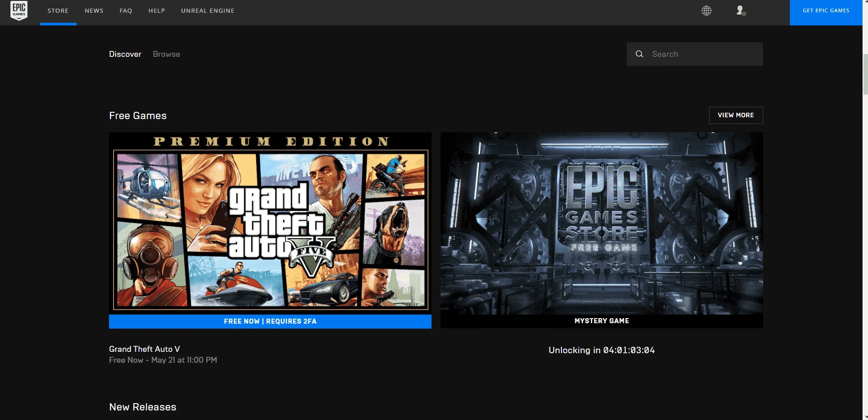Click View More for Free Games
This screenshot has width=868, height=420.
(x=736, y=115)
